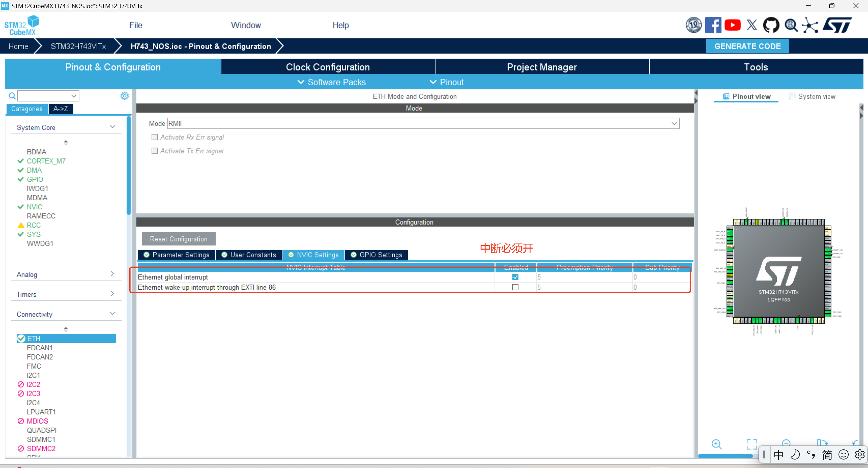Click the Reset Configuration button
Viewport: 868px width, 468px height.
[x=179, y=239]
